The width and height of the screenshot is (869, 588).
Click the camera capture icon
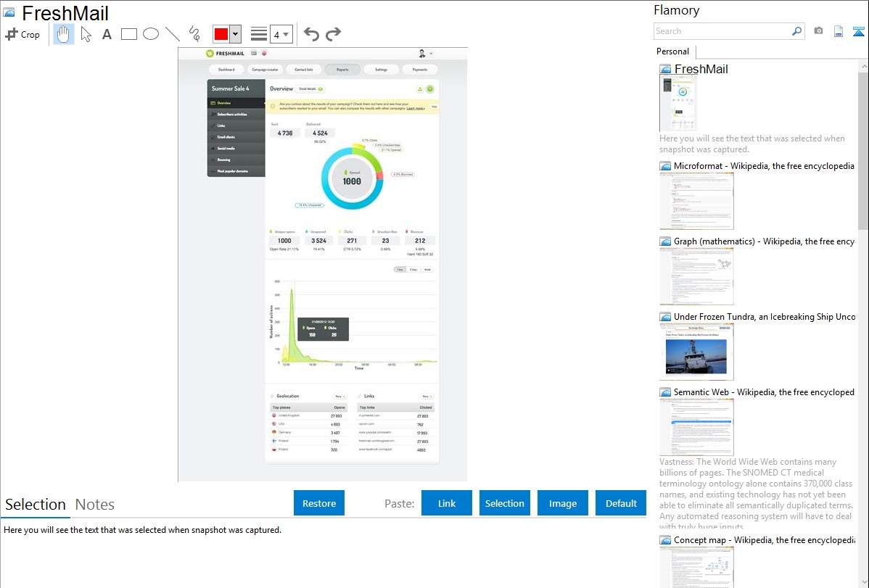tap(818, 31)
